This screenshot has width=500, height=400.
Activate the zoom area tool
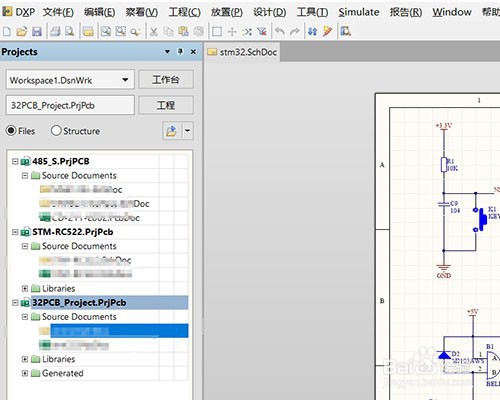click(120, 32)
